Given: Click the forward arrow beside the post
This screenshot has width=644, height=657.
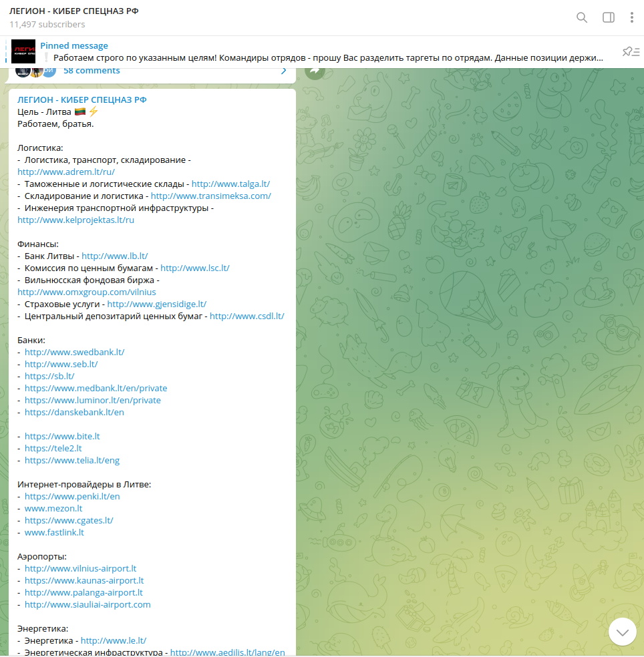Looking at the screenshot, I should tap(315, 70).
